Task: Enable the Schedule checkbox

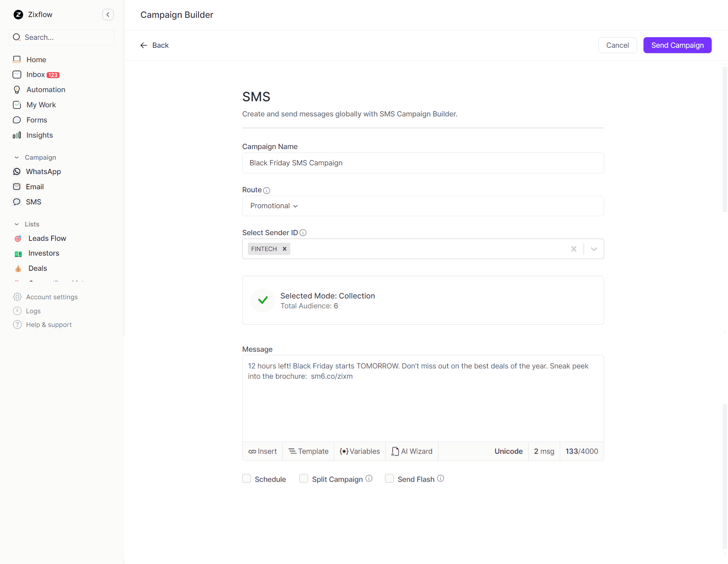Action: pos(247,479)
